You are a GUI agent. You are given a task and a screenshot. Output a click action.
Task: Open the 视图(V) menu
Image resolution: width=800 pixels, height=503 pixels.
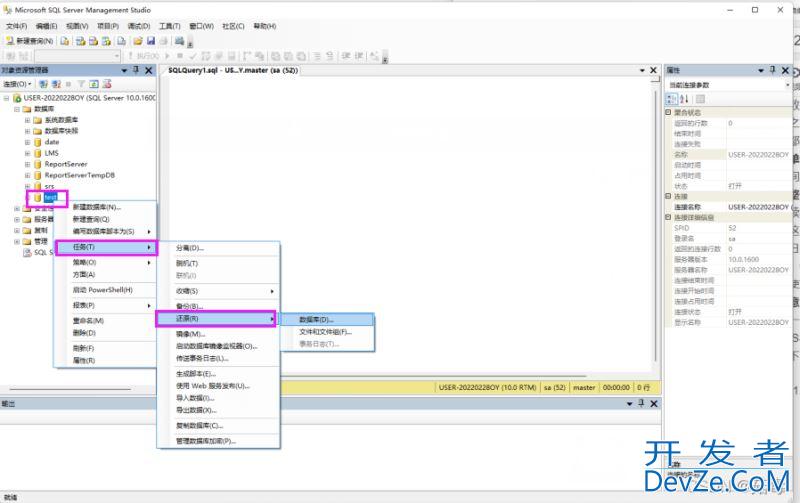pos(77,26)
